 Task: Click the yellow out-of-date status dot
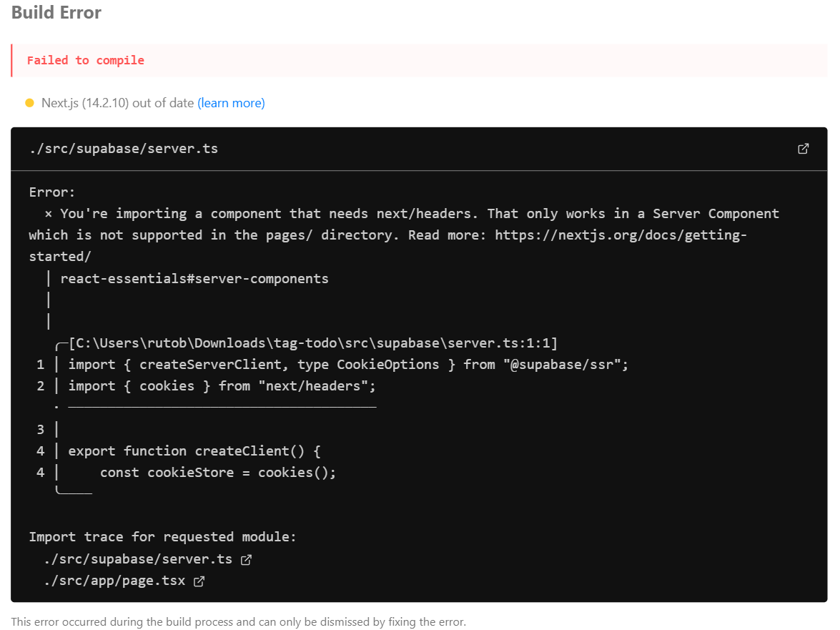(x=29, y=103)
